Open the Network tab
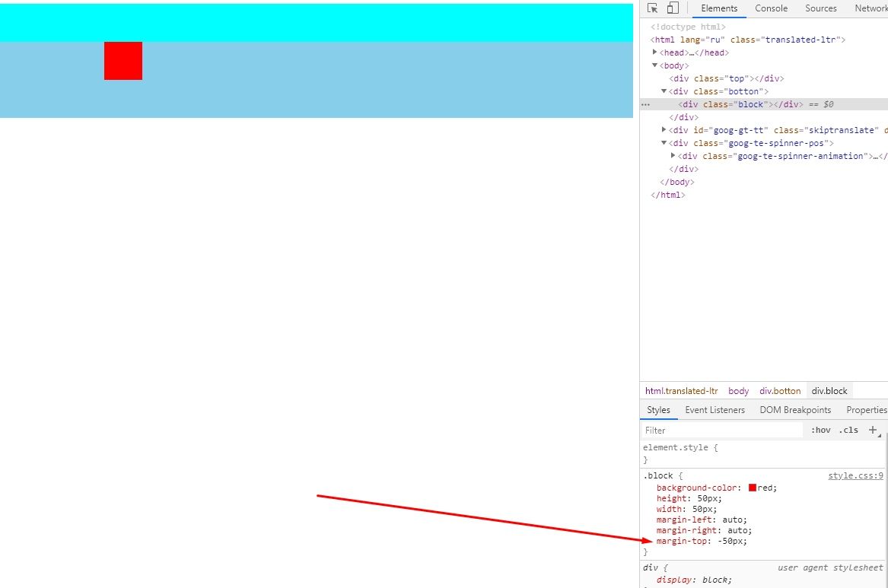This screenshot has width=888, height=588. click(x=871, y=8)
